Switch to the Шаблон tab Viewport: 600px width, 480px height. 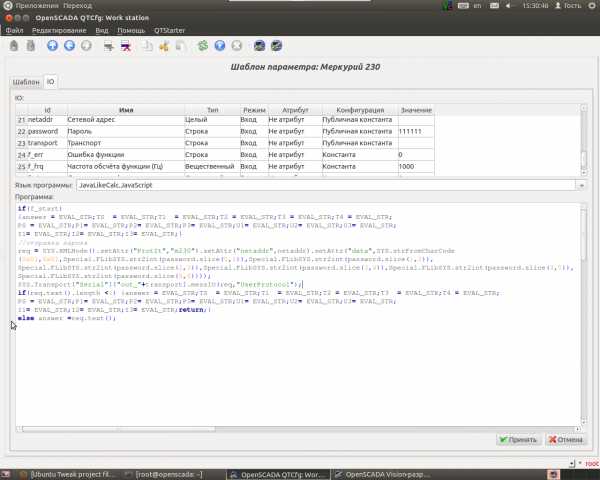26,81
